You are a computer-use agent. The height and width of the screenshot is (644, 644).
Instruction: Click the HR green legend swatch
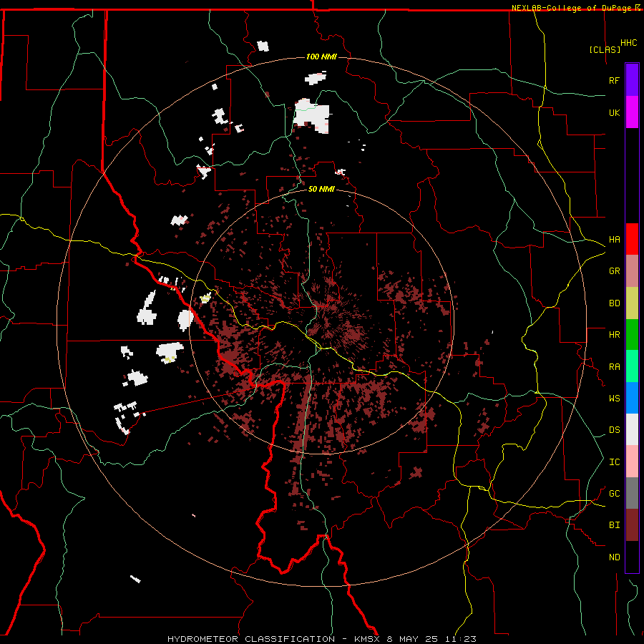coord(632,334)
